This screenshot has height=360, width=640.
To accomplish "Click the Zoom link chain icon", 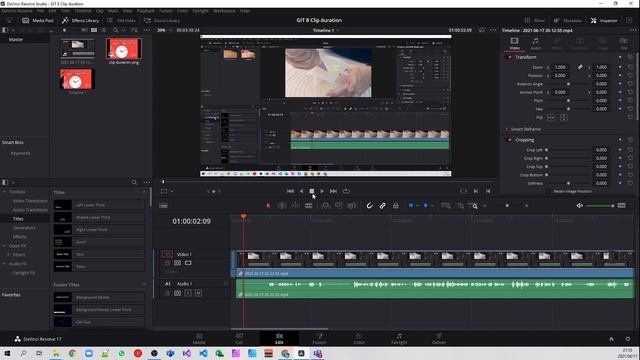I will click(x=580, y=67).
